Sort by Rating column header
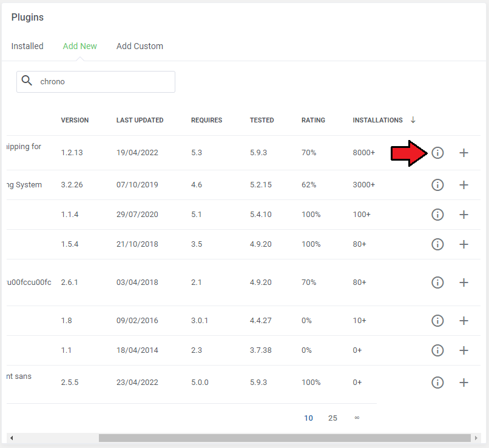This screenshot has width=489, height=448. click(x=313, y=120)
